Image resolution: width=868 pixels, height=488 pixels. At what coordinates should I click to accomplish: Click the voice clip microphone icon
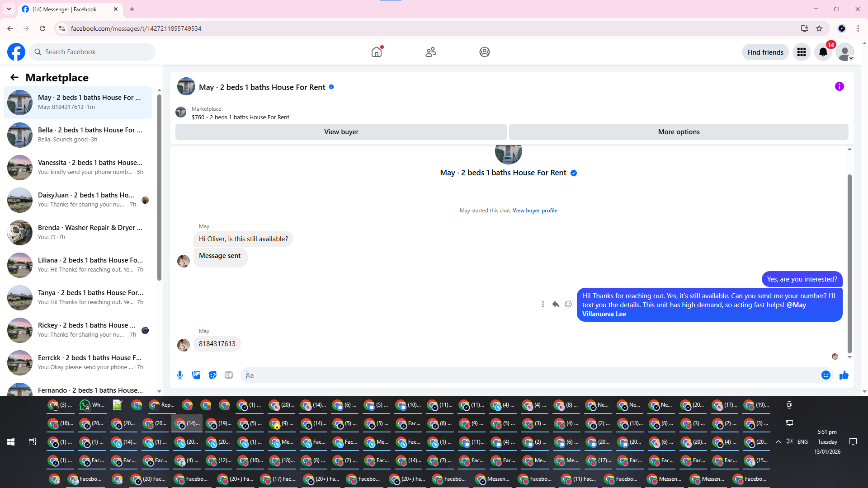coord(180,375)
